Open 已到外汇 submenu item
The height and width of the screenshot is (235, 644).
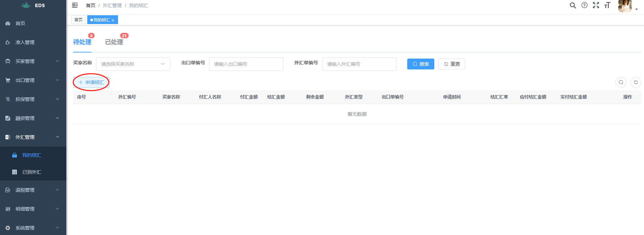(x=33, y=172)
